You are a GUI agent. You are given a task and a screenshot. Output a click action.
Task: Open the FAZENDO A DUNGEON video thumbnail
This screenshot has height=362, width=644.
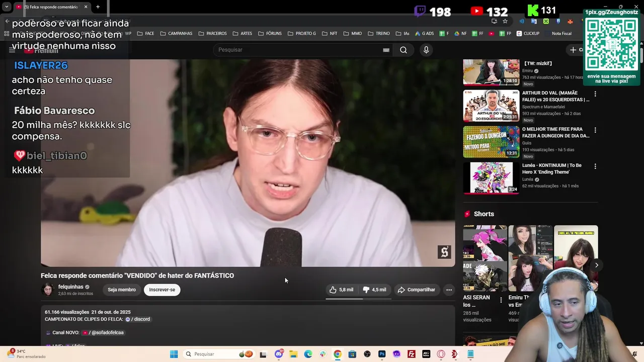491,142
